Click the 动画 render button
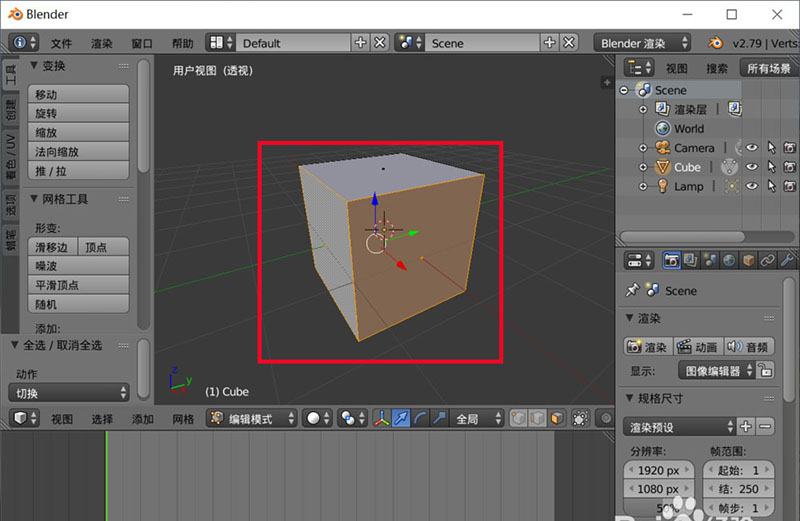 pos(699,347)
